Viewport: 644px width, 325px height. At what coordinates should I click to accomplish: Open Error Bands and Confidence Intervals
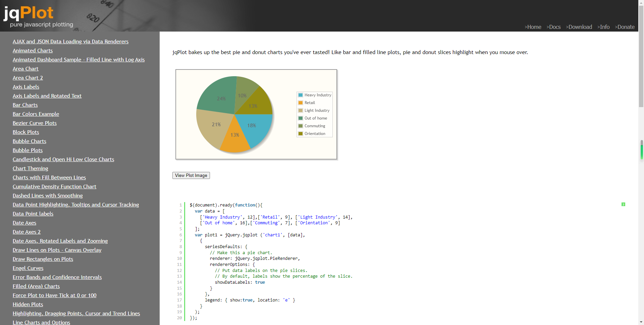(x=57, y=277)
